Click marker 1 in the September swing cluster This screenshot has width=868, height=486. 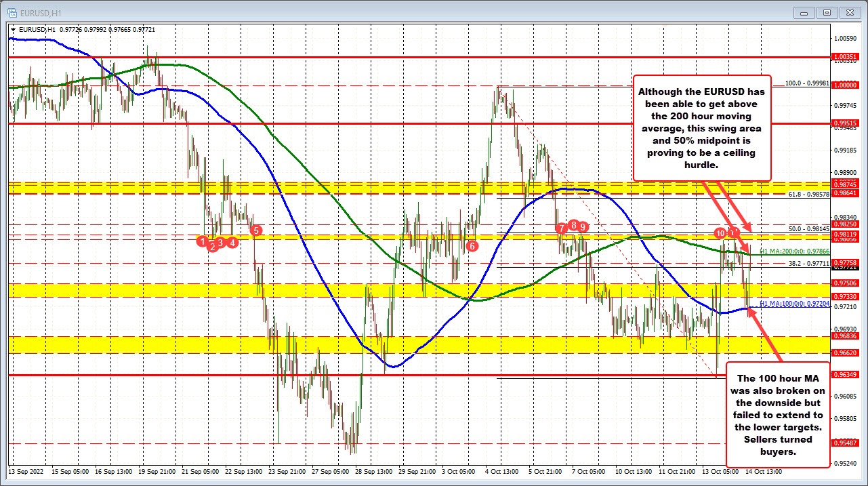coord(202,241)
